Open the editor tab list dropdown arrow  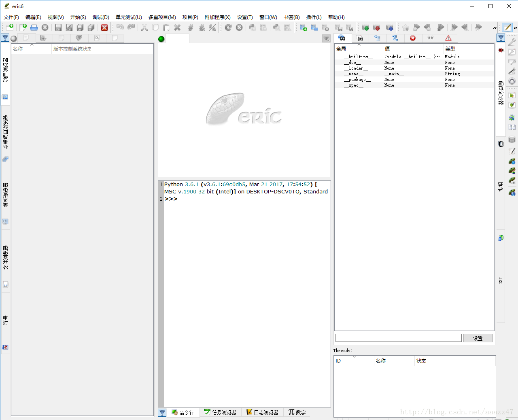(x=326, y=39)
